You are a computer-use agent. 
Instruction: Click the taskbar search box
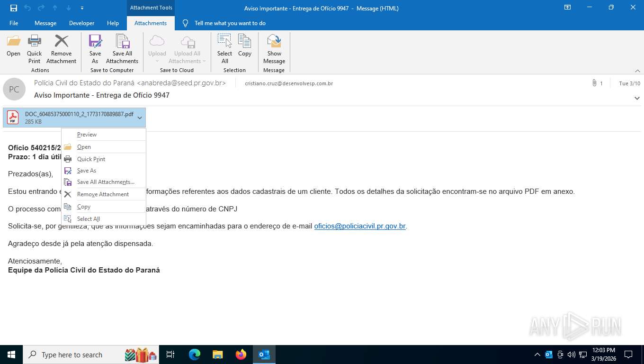92,355
